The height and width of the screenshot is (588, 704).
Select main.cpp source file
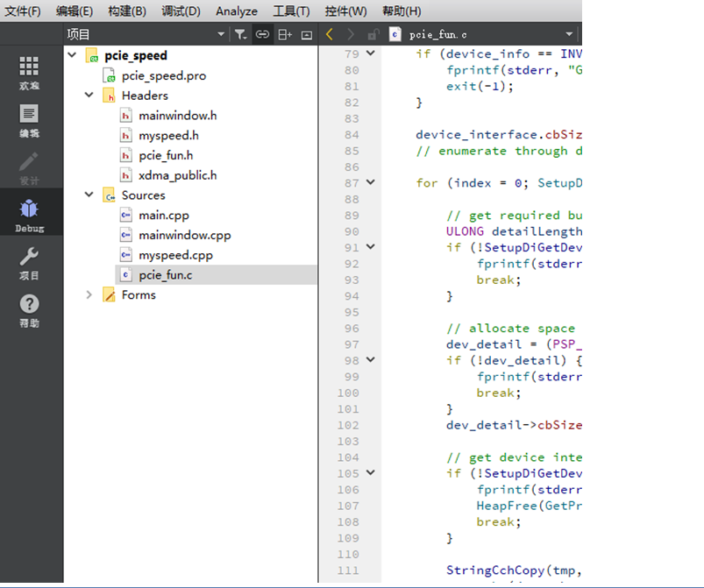(163, 215)
